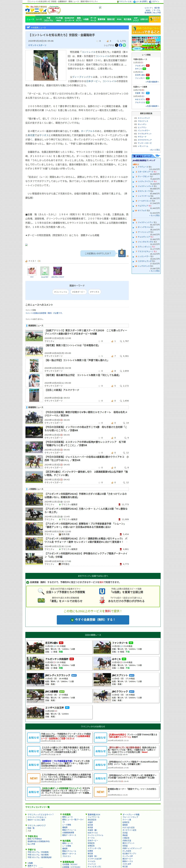Share the article on Facebook
This screenshot has height=868, width=186.
120,45
